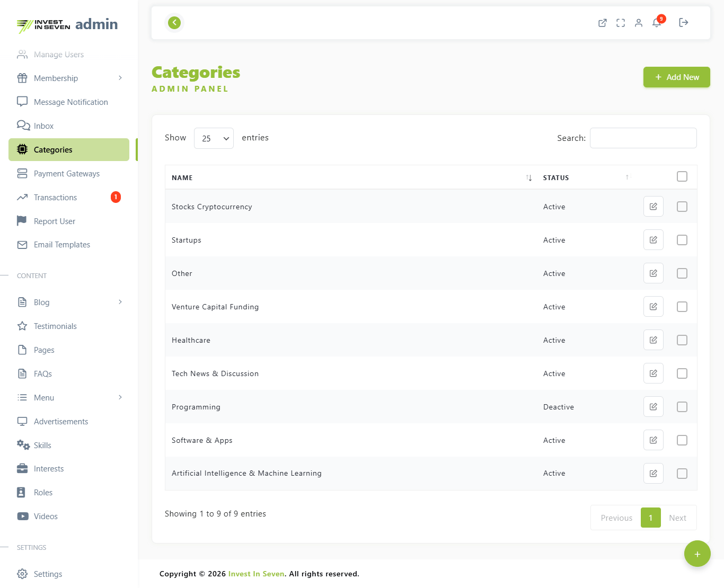This screenshot has width=724, height=588.
Task: Open the Invest In Seven footer link
Action: pyautogui.click(x=256, y=574)
